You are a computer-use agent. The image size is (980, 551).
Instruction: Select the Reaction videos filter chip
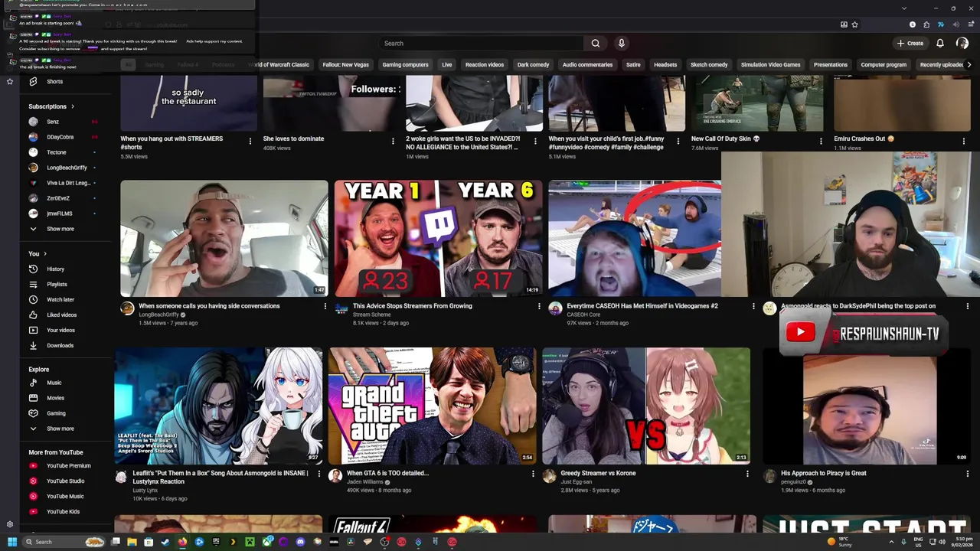485,64
